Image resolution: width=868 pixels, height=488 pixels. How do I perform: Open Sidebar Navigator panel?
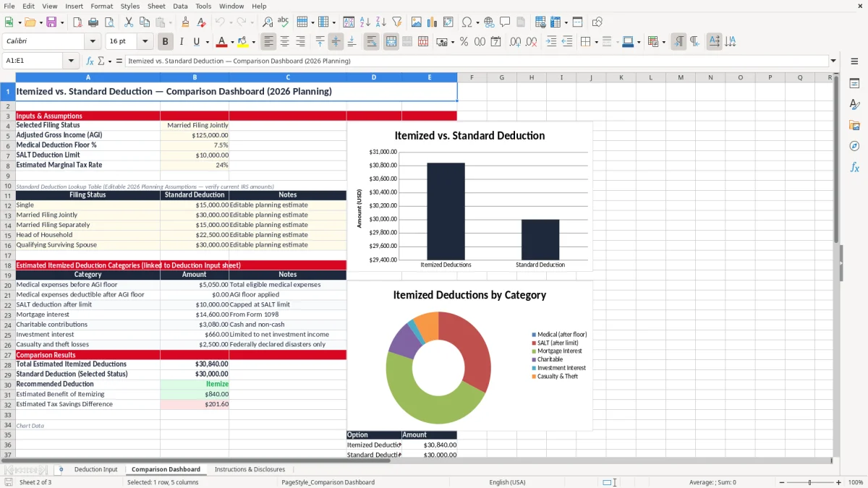pyautogui.click(x=854, y=146)
